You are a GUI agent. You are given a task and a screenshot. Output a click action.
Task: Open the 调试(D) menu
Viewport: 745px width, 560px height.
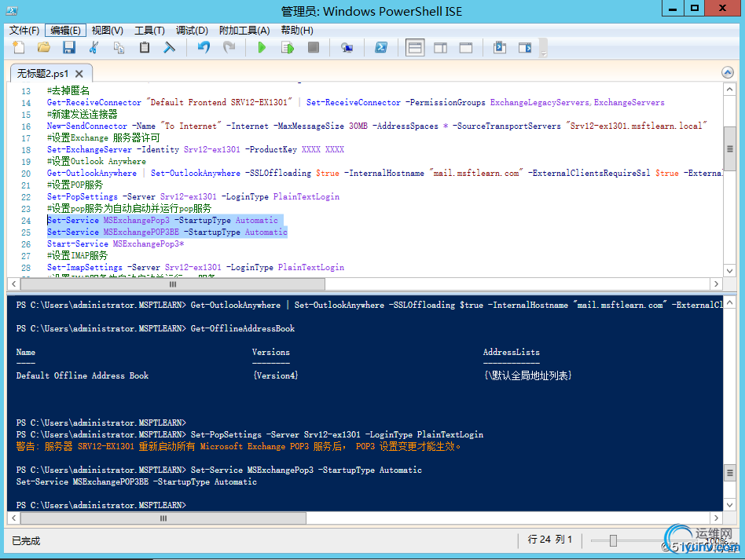[x=192, y=31]
